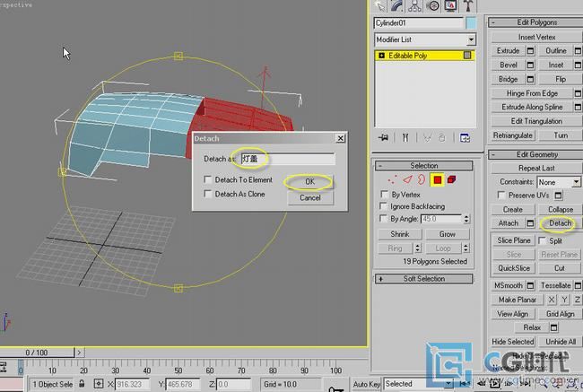Open Extrude settings dialog box icon
Screen dimensions: 583x392
point(531,50)
